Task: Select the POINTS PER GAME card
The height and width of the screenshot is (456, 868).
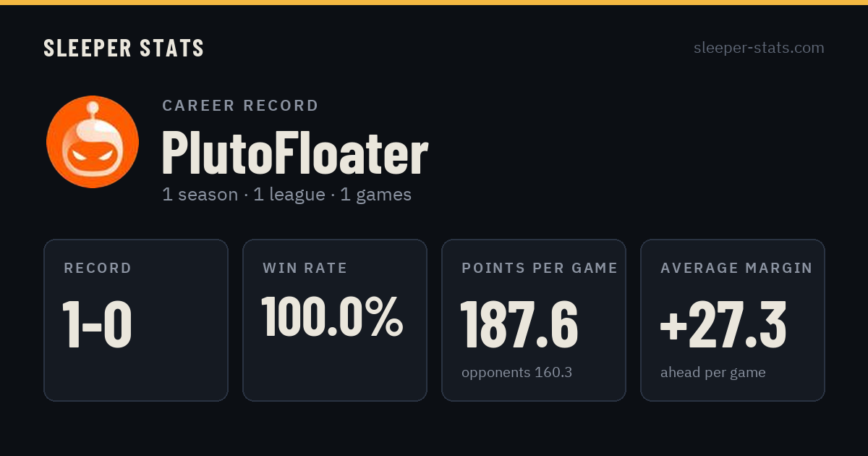Action: (x=534, y=320)
